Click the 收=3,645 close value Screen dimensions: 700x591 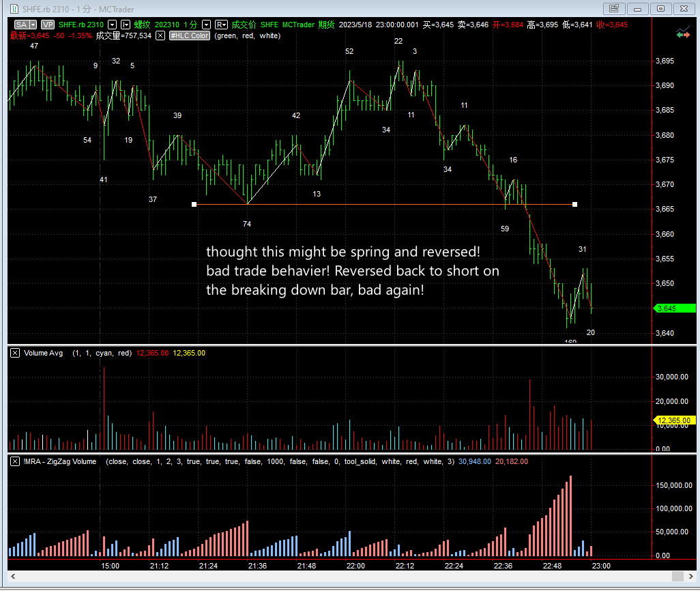tap(612, 25)
